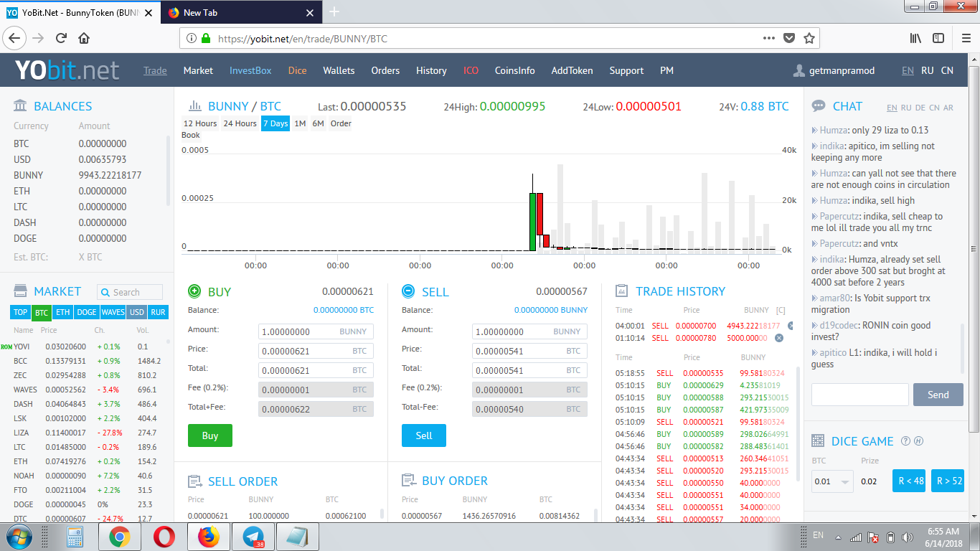The image size is (980, 551).
Task: Open the InvestBox menu item
Action: (250, 70)
